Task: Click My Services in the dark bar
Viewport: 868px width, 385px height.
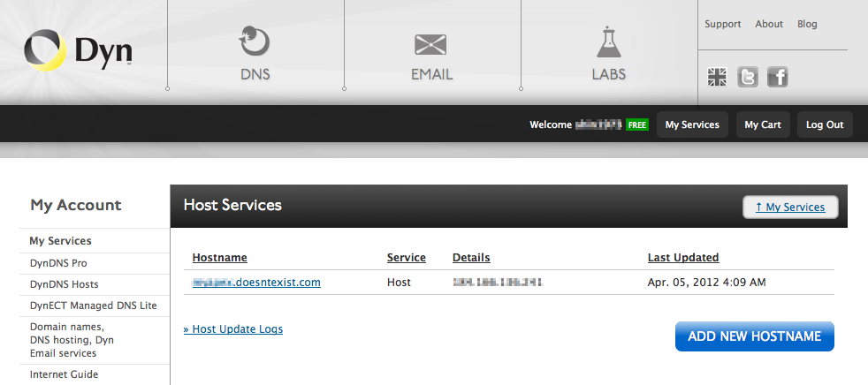Action: tap(692, 125)
